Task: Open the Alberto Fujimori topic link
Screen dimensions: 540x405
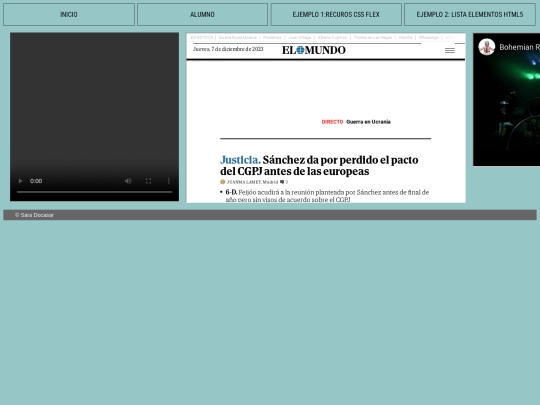Action: [332, 37]
